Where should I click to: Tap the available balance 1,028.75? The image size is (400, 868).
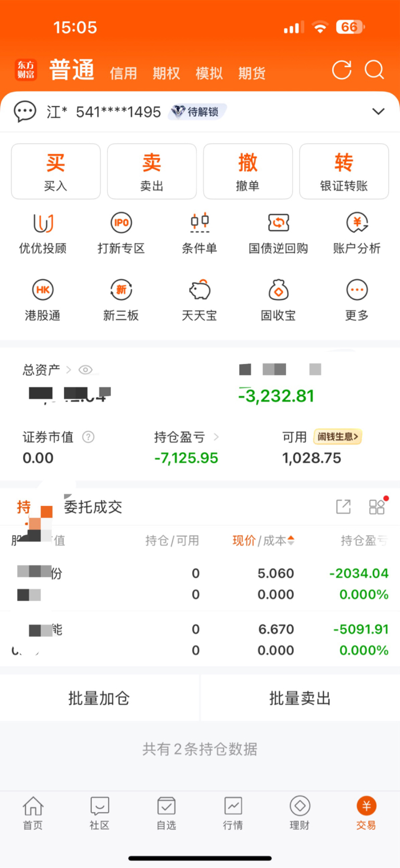311,458
